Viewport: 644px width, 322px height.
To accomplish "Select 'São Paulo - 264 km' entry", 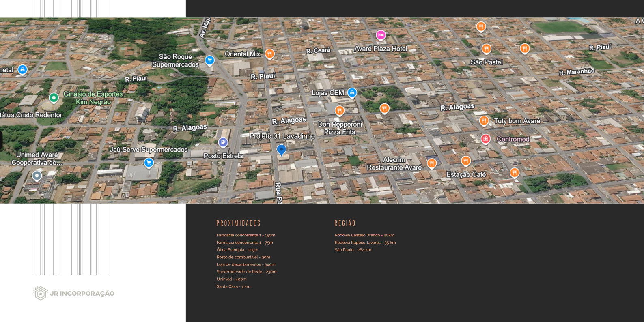I will [353, 250].
